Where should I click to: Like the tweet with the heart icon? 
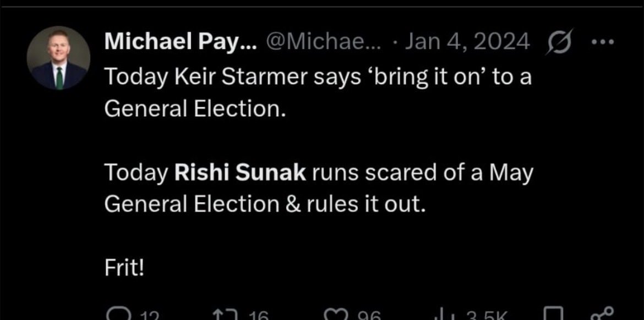[335, 316]
